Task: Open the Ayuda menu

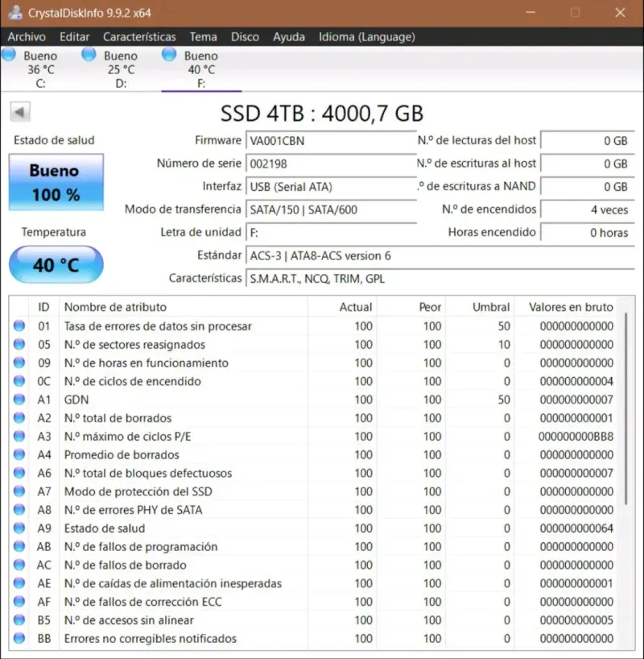Action: click(289, 37)
